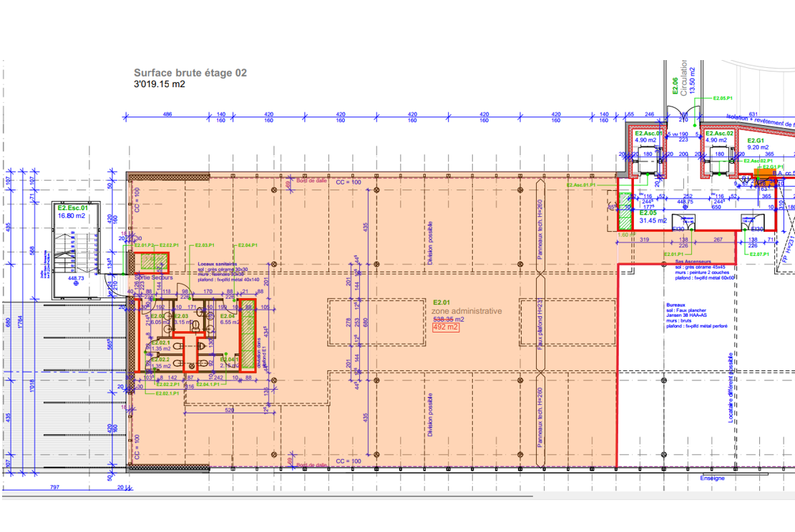Viewport: 795px width, 532px height.
Task: Select the E2.G1 9.20 m2 room label
Action: point(758,144)
